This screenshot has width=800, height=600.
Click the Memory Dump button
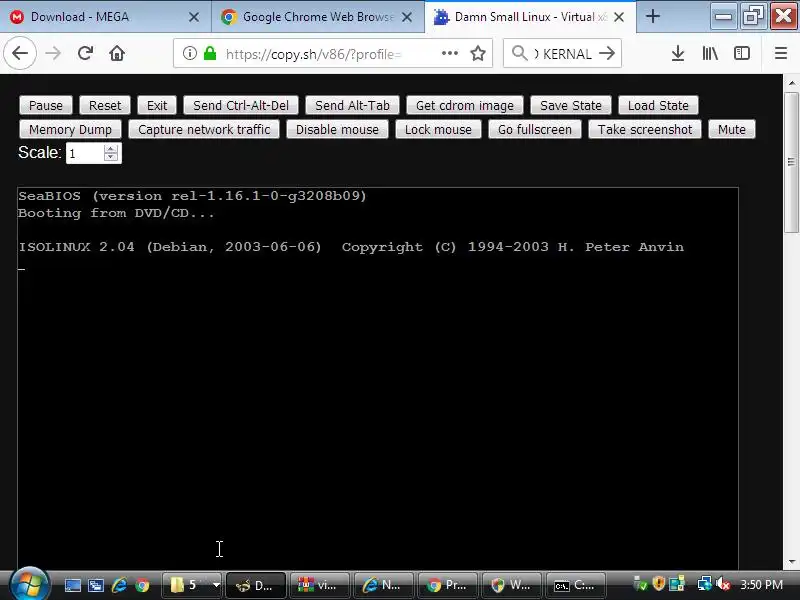[70, 130]
